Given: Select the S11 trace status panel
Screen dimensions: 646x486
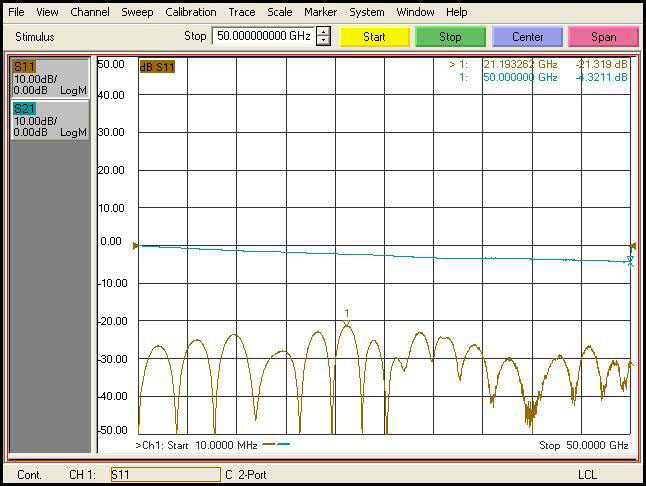Looking at the screenshot, I should pos(50,78).
